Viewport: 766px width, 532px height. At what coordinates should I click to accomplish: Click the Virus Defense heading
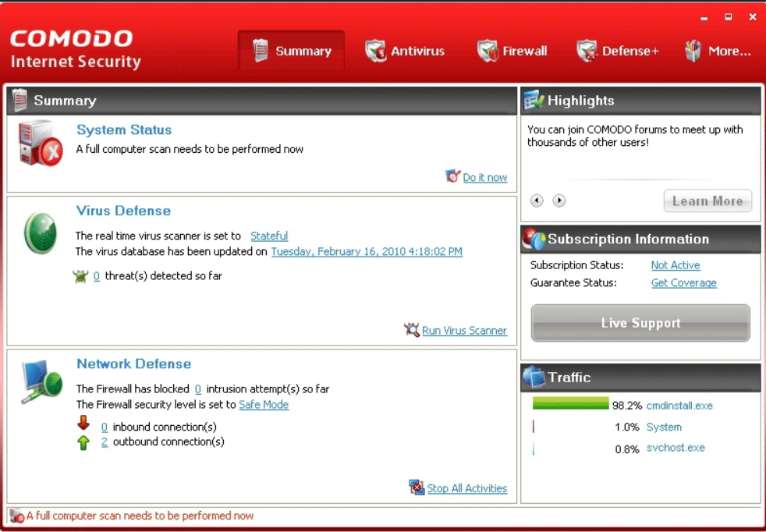click(123, 211)
